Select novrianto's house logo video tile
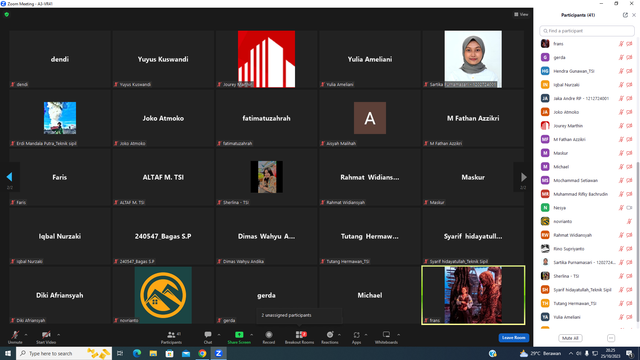The image size is (640, 360). point(163,295)
